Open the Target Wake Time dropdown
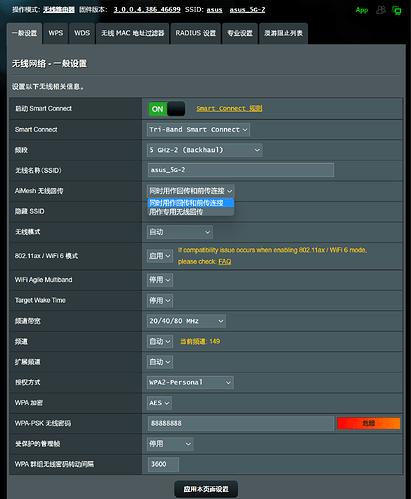This screenshot has height=499, width=411. coord(160,301)
